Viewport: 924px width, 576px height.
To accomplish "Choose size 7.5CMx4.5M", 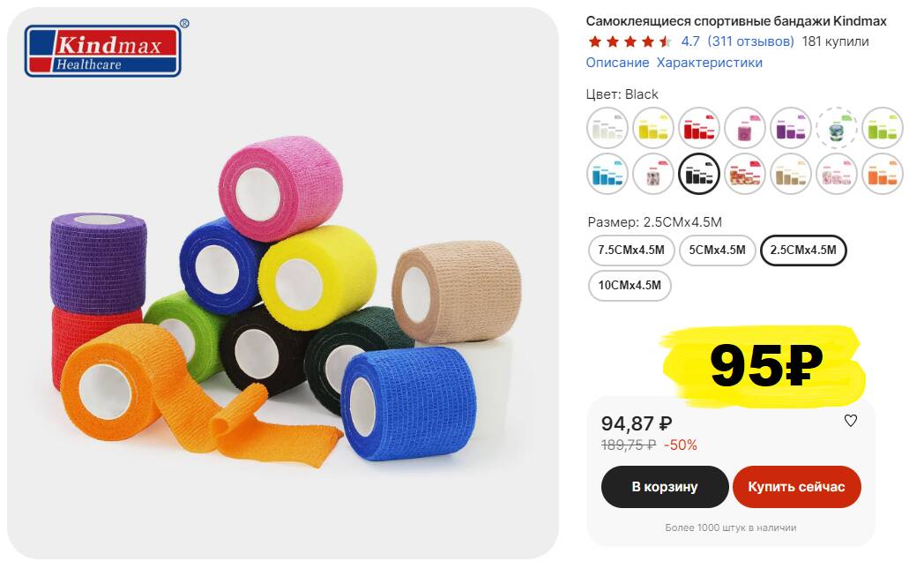I will 631,250.
